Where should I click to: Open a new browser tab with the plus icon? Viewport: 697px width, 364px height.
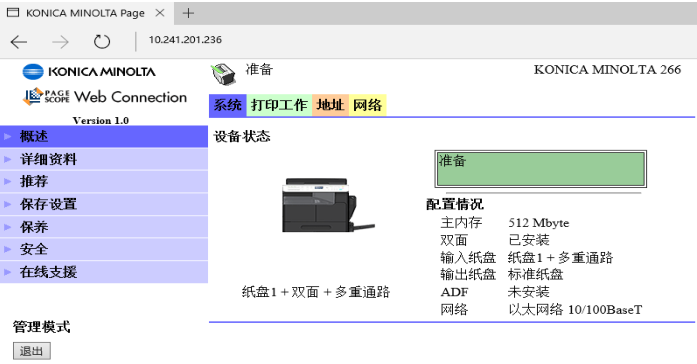click(x=188, y=13)
